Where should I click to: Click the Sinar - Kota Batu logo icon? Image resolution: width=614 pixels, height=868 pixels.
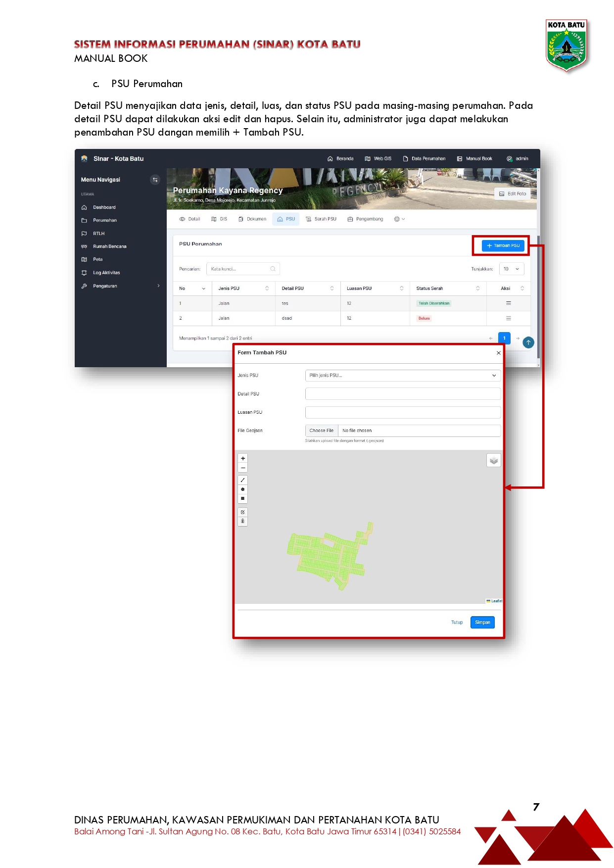(84, 158)
